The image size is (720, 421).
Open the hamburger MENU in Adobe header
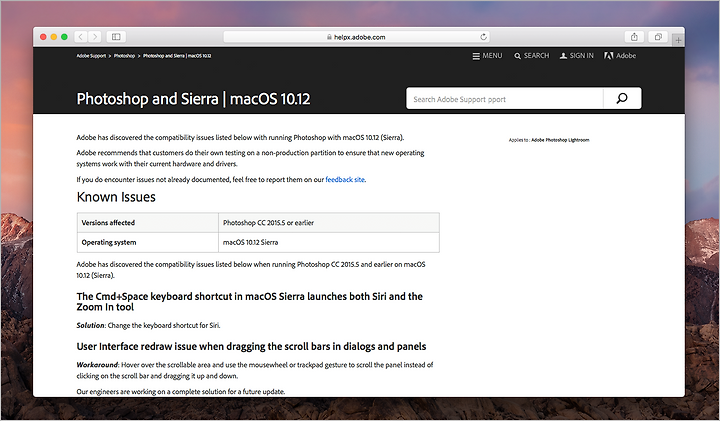click(487, 56)
